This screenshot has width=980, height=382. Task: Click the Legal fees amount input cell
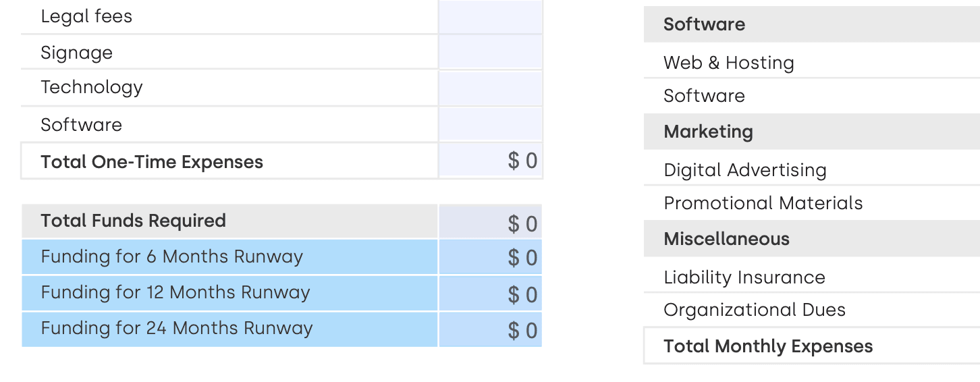coord(491,17)
